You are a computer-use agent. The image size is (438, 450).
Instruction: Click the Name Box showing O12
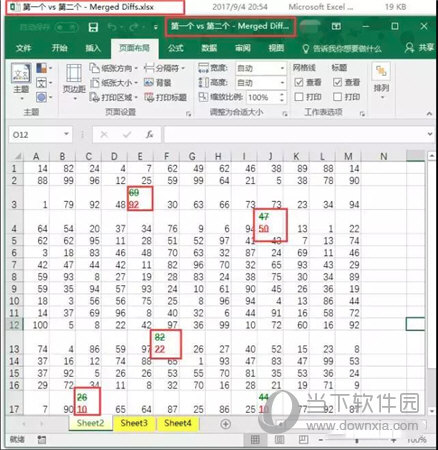pos(35,135)
